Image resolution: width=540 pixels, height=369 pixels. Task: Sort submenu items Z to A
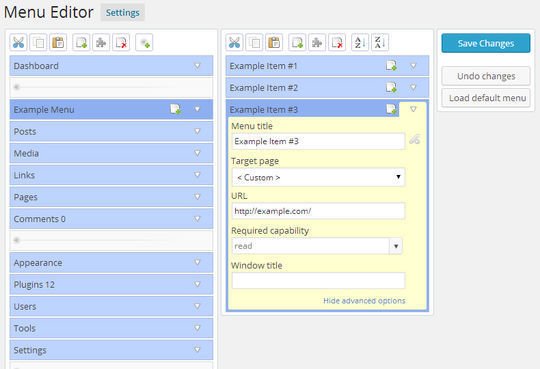click(380, 43)
